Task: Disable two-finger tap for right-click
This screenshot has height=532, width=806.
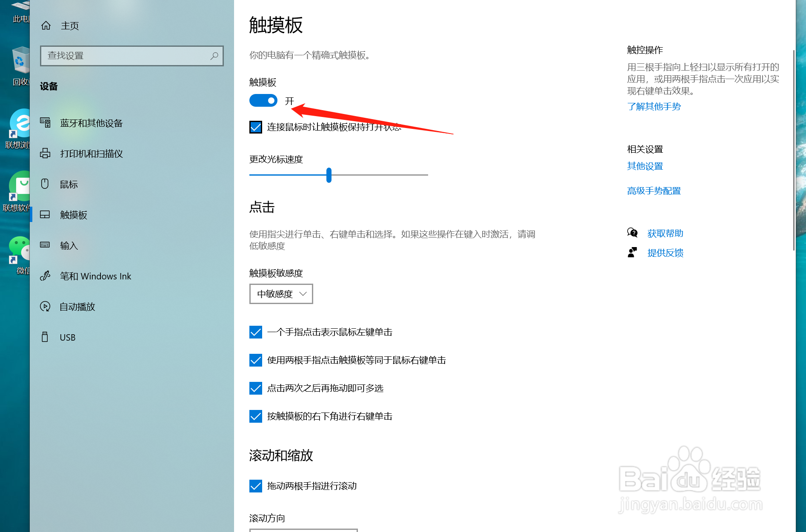Action: tap(255, 360)
